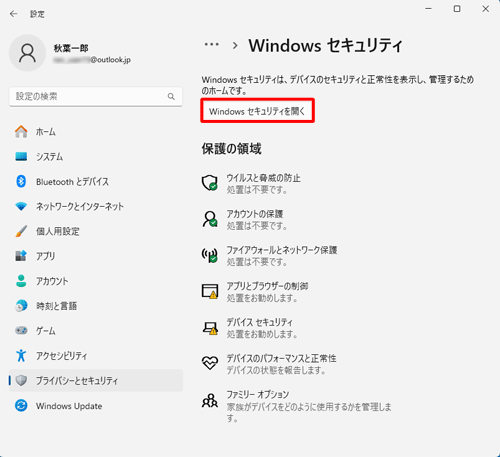Open デバイス セキュリティ area
The width and height of the screenshot is (500, 457).
tap(262, 328)
